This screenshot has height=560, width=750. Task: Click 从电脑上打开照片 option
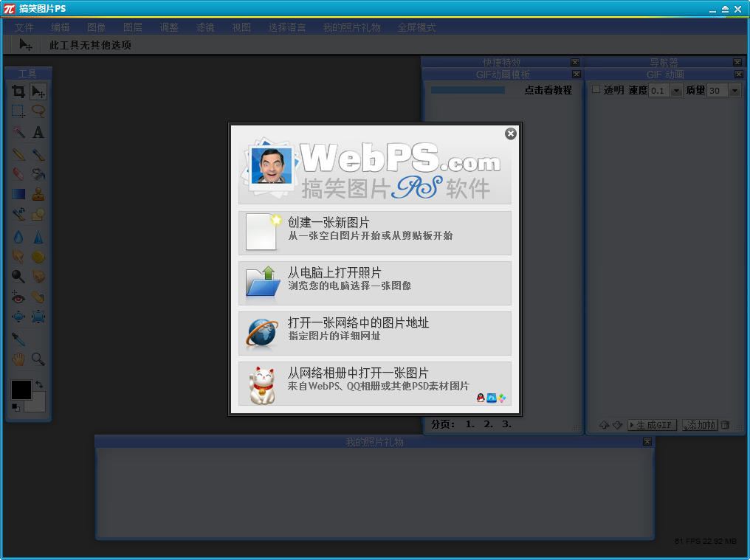[375, 283]
